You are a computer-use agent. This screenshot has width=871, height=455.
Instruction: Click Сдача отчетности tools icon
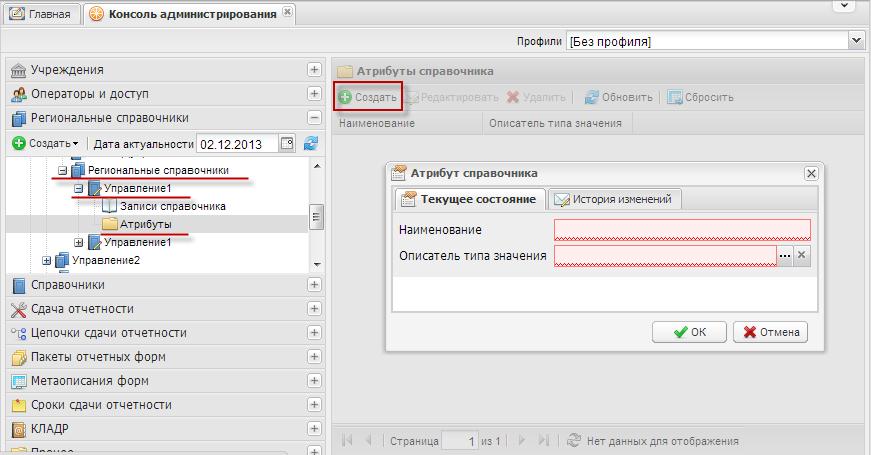(18, 309)
